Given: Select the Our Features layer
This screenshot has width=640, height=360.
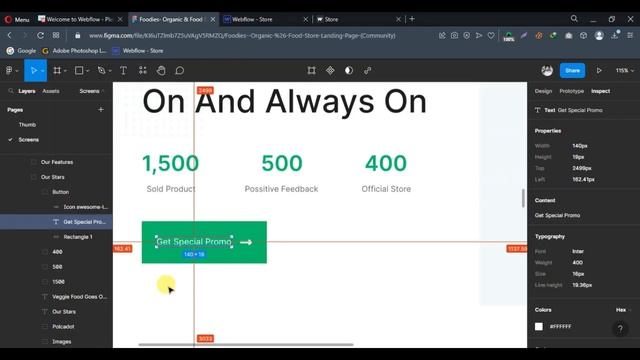Looking at the screenshot, I should point(57,162).
